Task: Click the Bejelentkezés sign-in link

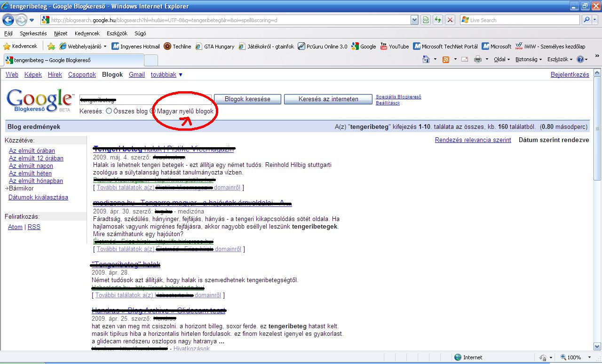Action: 570,75
